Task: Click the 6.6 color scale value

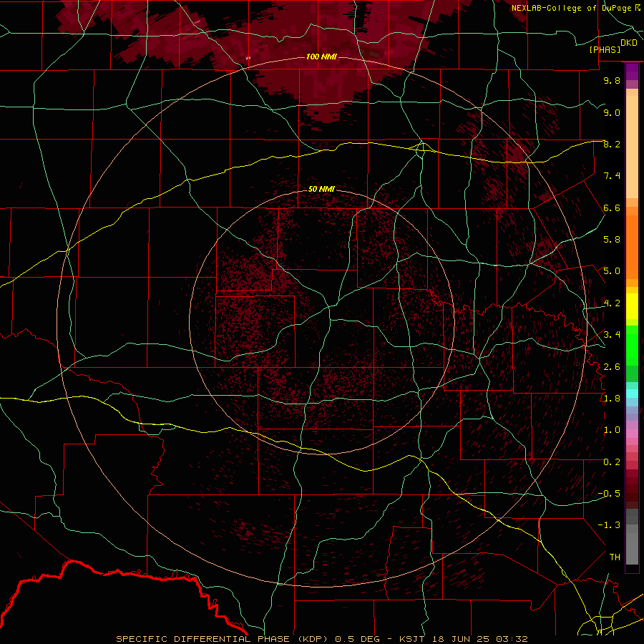Action: tap(612, 208)
